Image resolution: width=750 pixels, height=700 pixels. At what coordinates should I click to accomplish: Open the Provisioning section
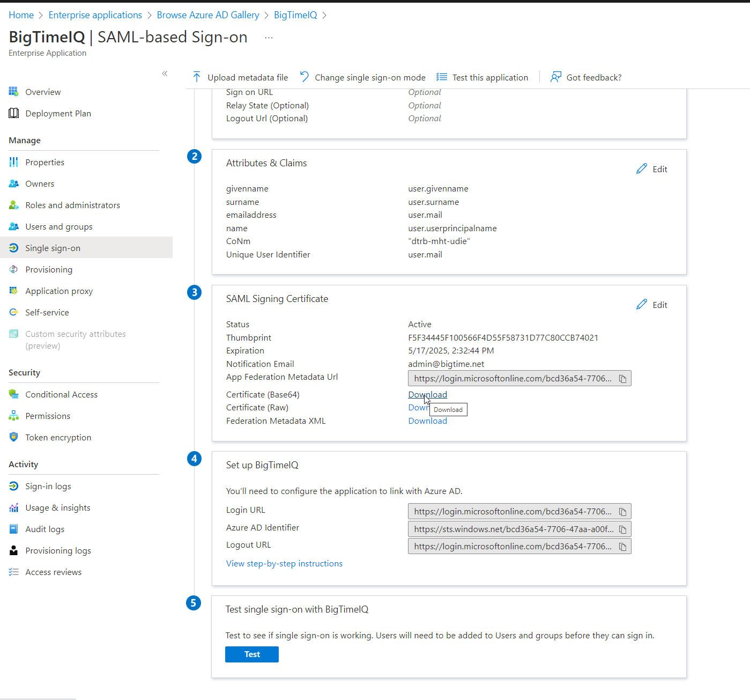pyautogui.click(x=49, y=269)
